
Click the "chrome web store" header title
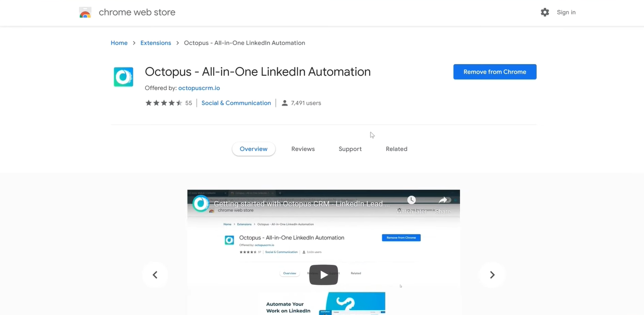pos(137,12)
